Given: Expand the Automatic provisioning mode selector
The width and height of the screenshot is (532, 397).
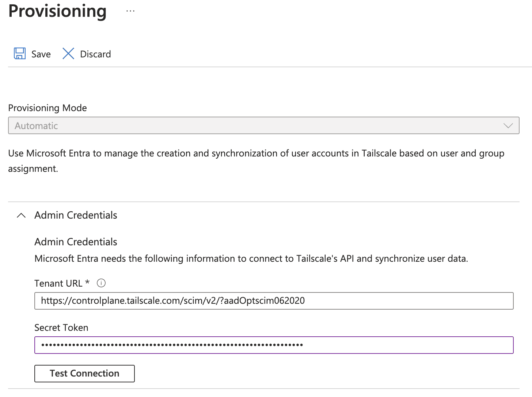Looking at the screenshot, I should coord(508,125).
